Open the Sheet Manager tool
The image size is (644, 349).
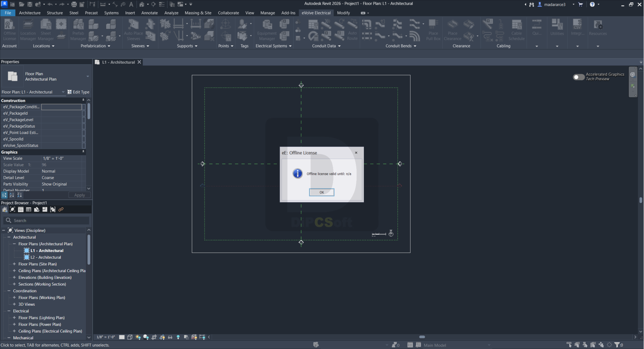[x=46, y=29]
